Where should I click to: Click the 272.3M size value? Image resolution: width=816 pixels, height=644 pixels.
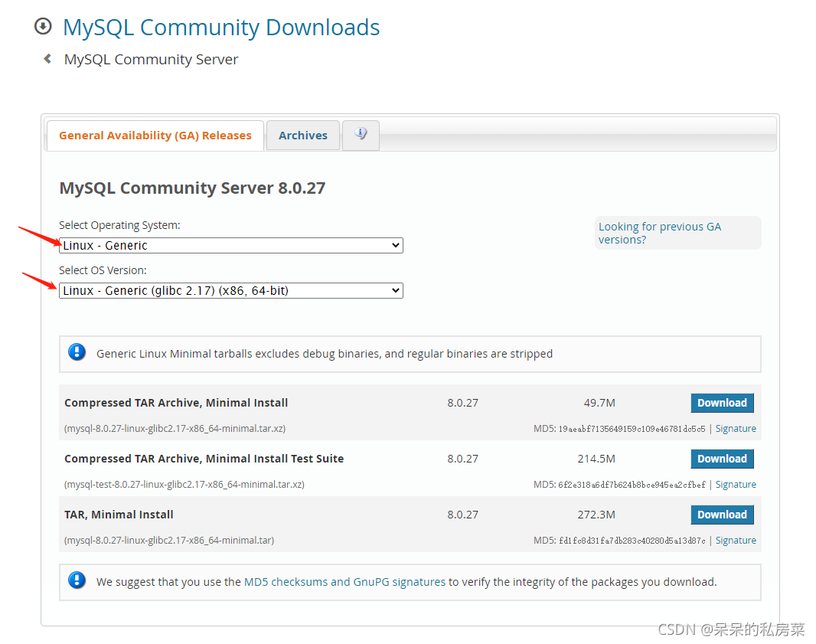pos(596,515)
